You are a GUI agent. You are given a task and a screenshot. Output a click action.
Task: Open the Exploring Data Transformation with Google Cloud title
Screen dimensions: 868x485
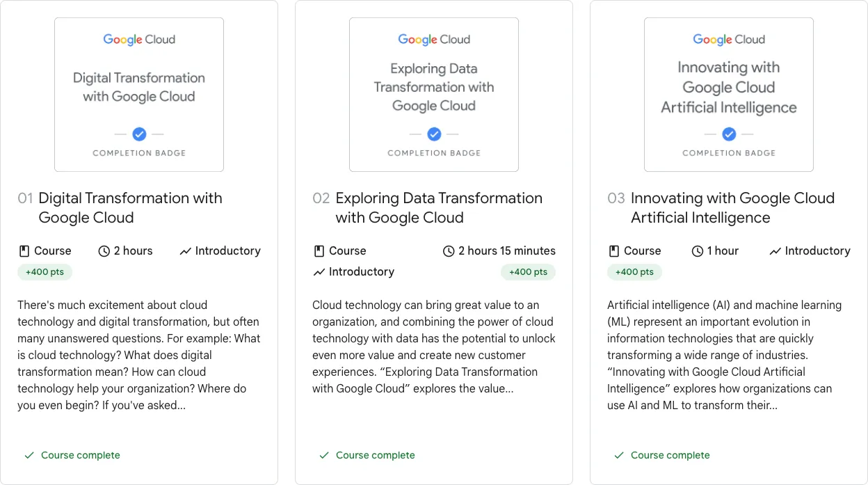439,207
